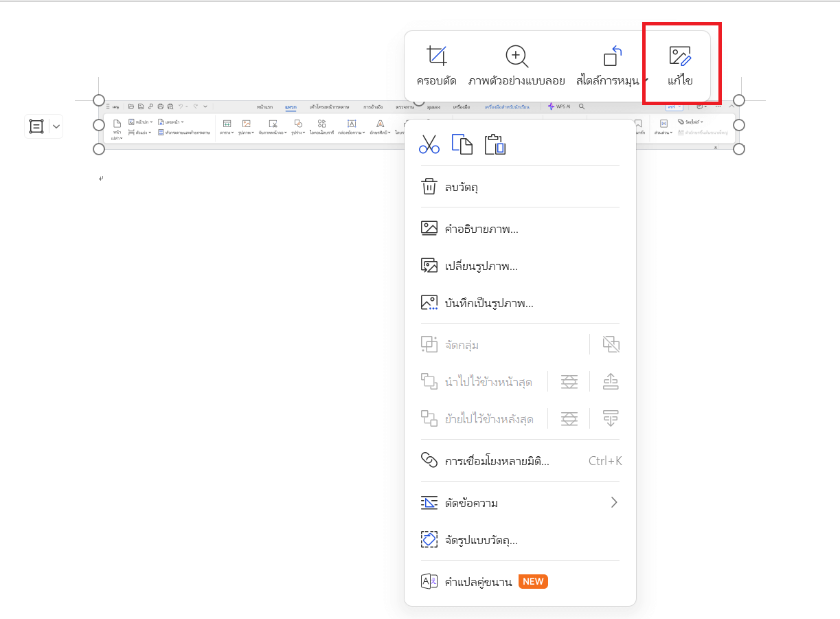The height and width of the screenshot is (619, 840).
Task: Open the layout options dropdown chevron
Action: point(56,126)
